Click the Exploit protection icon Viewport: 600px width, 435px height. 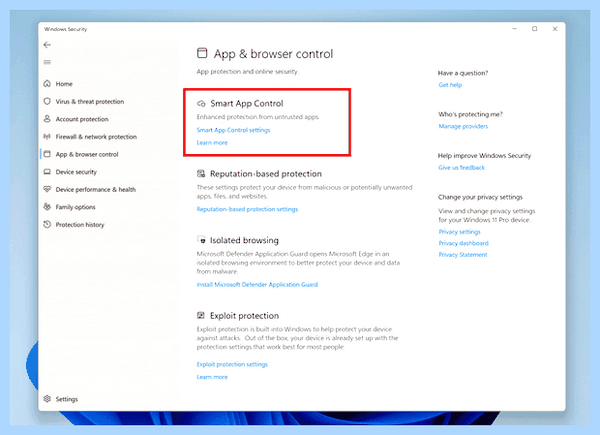pos(201,315)
